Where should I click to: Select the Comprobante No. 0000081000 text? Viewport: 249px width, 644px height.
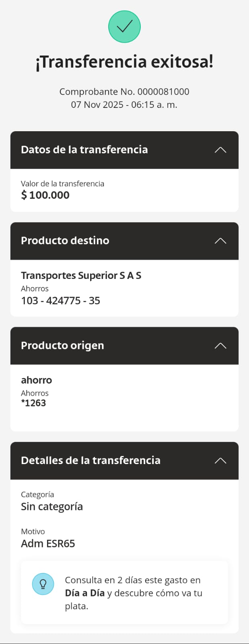(x=124, y=92)
